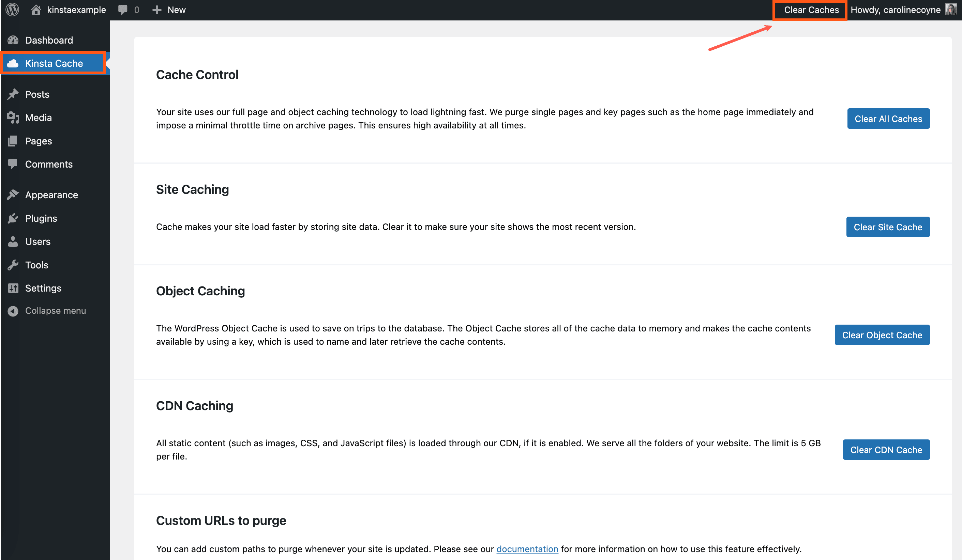Collapse the admin sidebar menu
Viewport: 962px width, 560px height.
point(13,311)
